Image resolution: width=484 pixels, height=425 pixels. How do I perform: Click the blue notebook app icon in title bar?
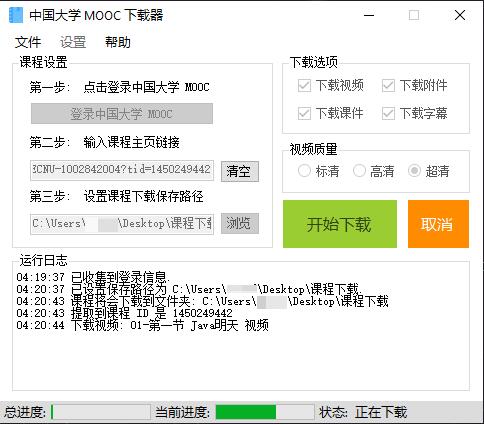16,15
